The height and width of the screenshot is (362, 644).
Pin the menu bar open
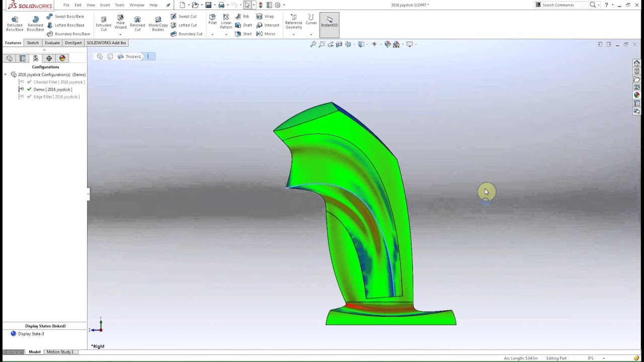tap(168, 5)
